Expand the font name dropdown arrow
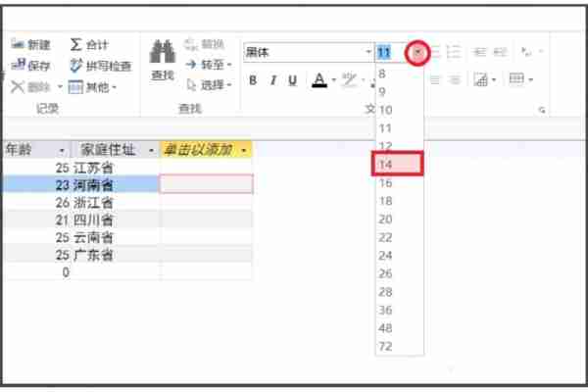The image size is (588, 392). click(x=368, y=52)
